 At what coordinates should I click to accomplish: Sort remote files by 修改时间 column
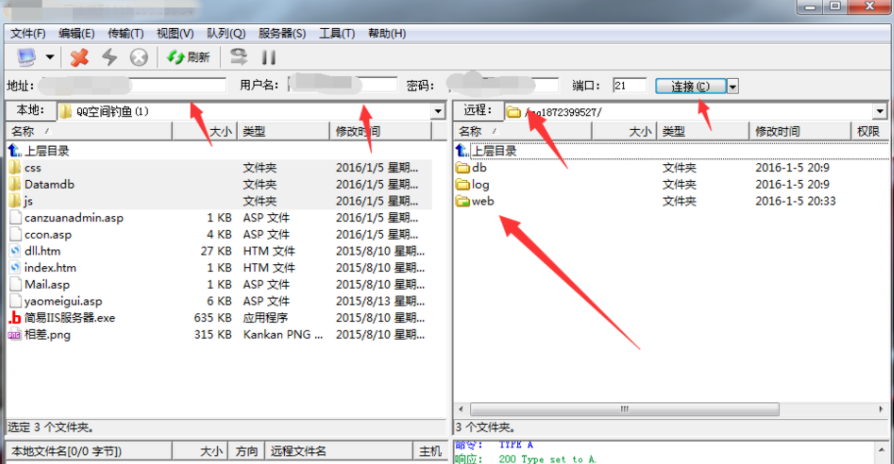(x=799, y=132)
